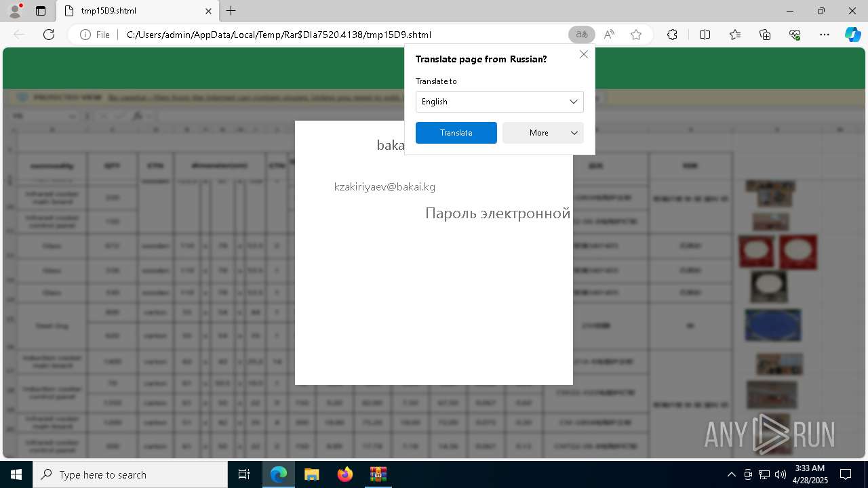The height and width of the screenshot is (488, 868).
Task: Open the Windows Start menu
Action: 16,474
